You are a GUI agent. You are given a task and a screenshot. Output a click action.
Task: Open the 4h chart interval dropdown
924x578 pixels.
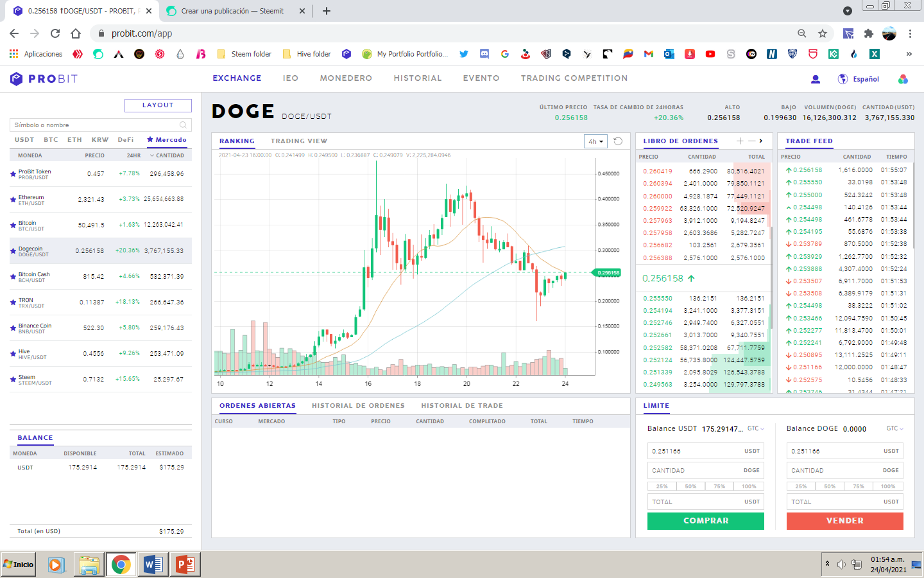596,141
